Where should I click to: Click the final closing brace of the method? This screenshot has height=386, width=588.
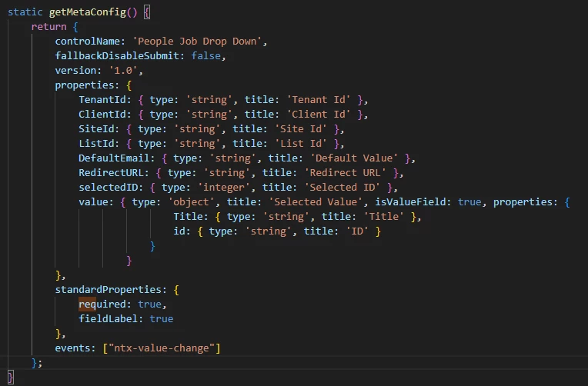11,378
